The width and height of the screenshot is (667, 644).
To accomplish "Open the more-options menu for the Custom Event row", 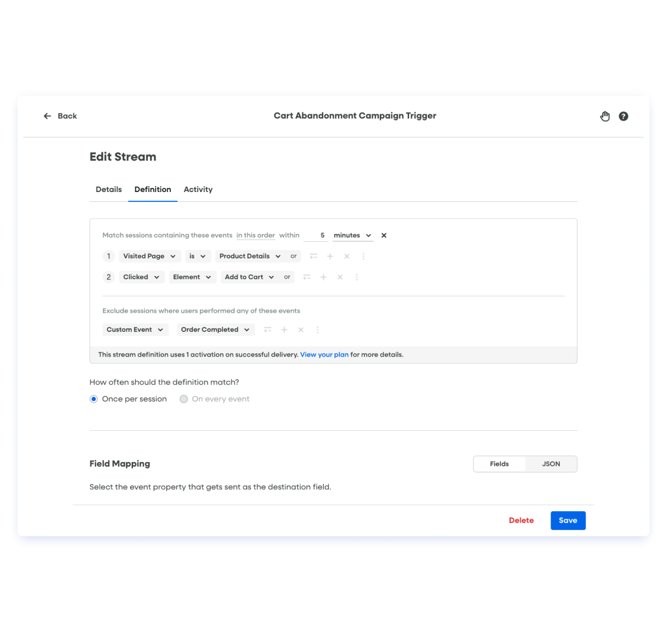I will (317, 330).
